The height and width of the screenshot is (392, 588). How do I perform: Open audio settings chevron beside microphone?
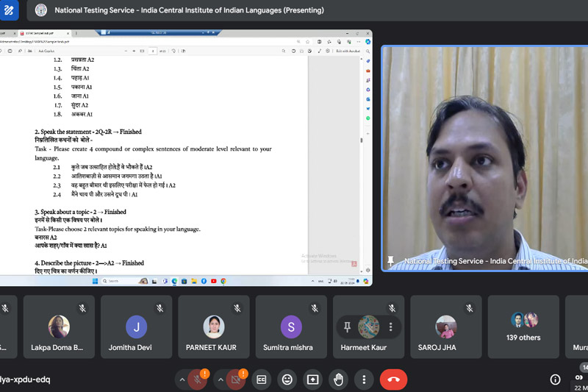coord(182,379)
